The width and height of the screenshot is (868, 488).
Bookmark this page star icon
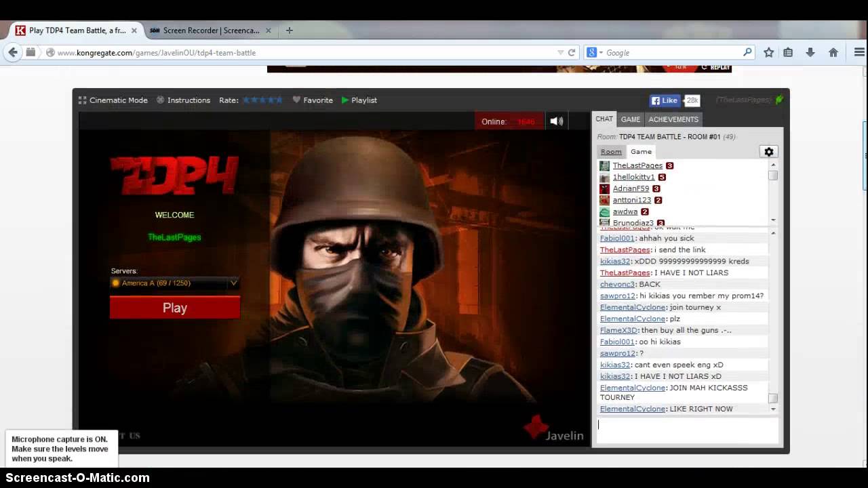pyautogui.click(x=768, y=52)
